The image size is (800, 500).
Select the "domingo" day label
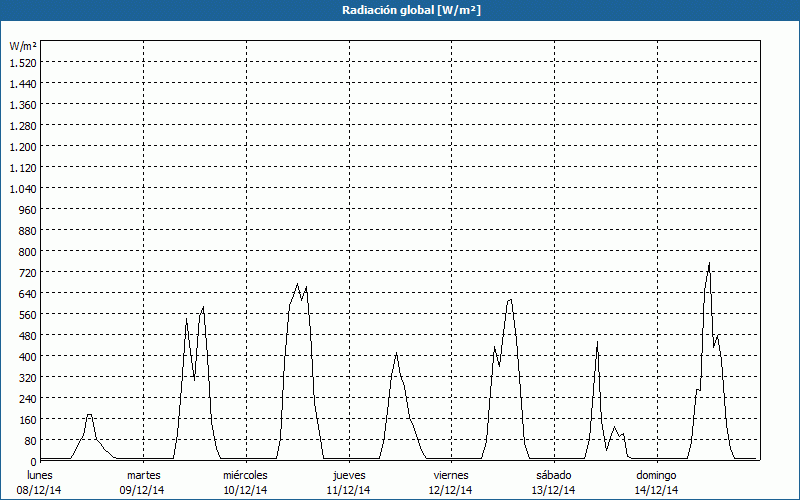pos(657,474)
